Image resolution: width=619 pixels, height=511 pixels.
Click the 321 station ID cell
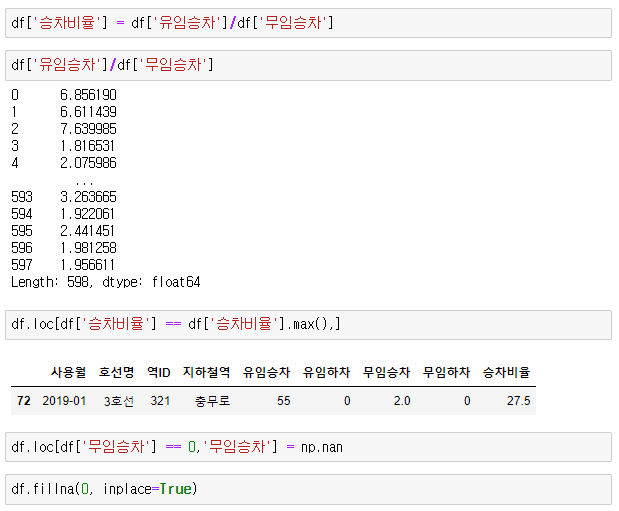[160, 401]
